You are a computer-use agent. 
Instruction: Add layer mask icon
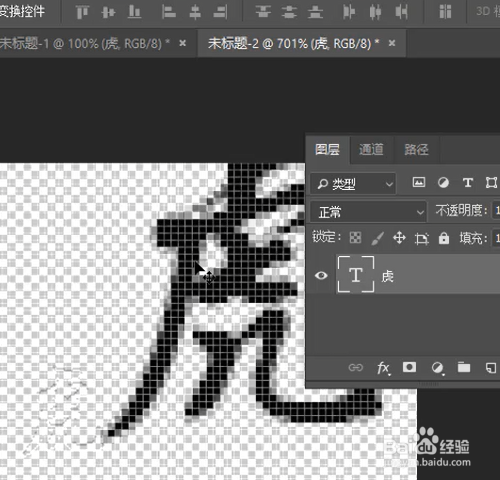[x=409, y=367]
